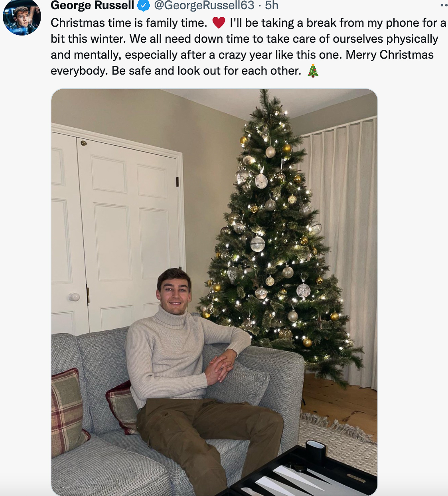Open George Russell's profile avatar
448x496 pixels.
point(22,17)
